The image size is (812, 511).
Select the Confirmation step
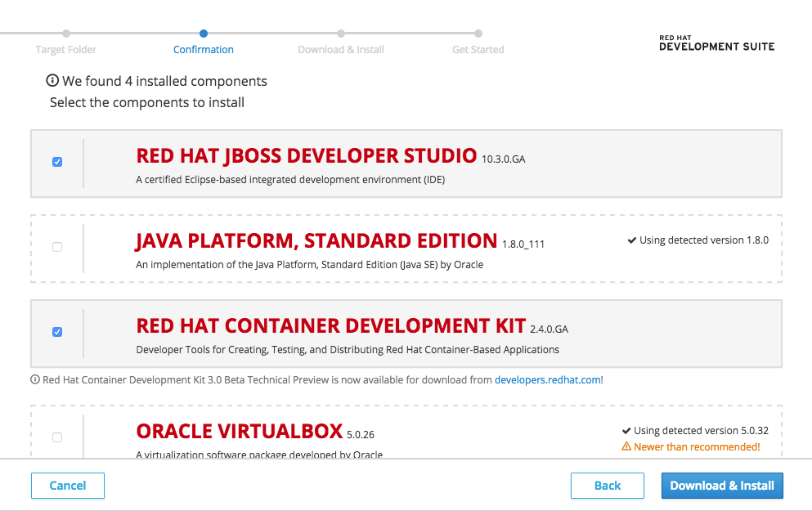204,50
